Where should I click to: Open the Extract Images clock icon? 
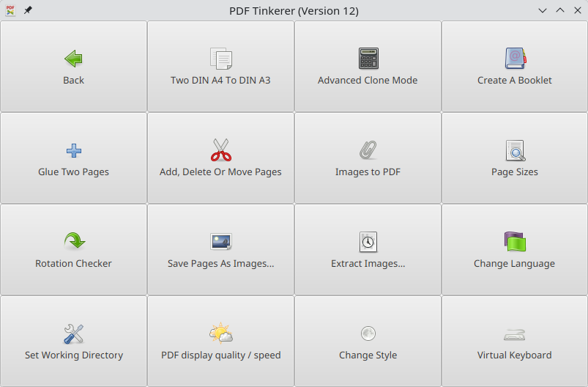pos(368,242)
